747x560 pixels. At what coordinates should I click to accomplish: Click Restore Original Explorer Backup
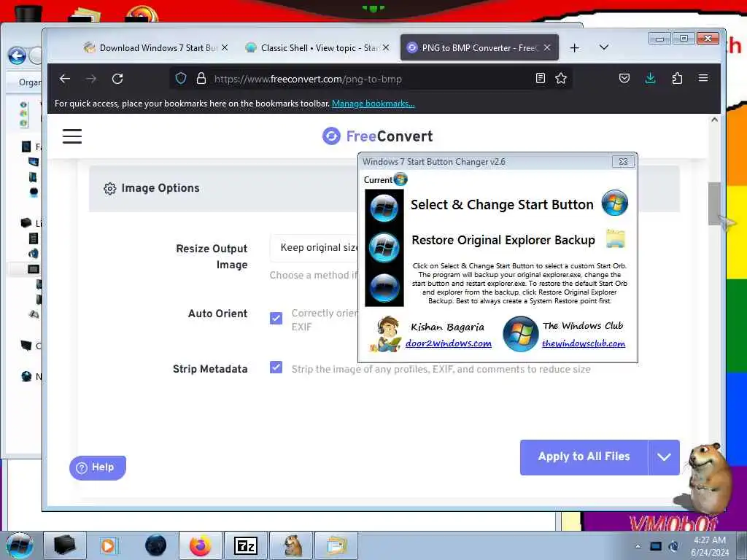point(503,240)
